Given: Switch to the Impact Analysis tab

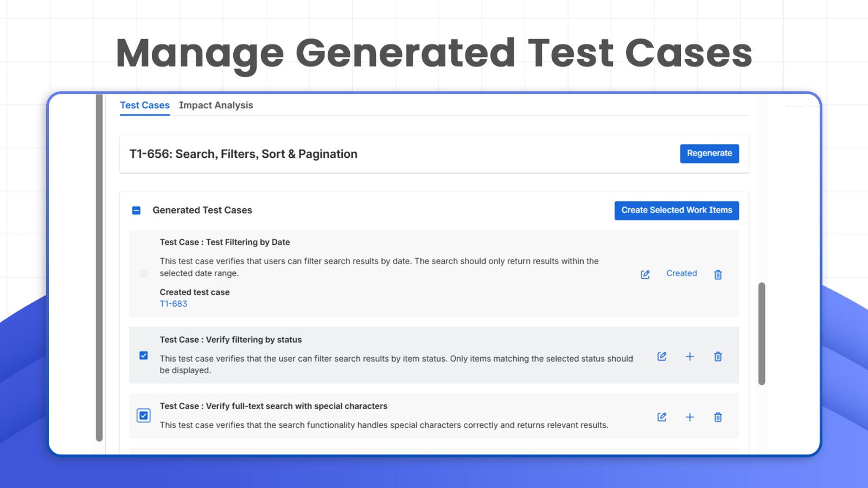Looking at the screenshot, I should tap(215, 105).
